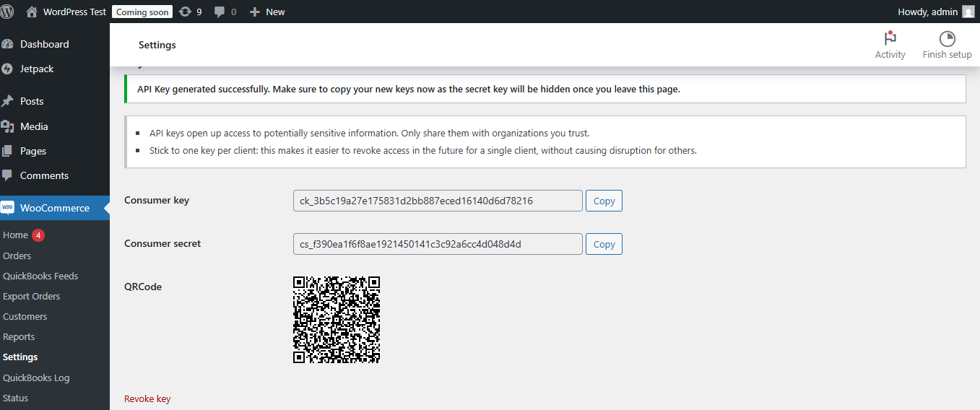980x410 pixels.
Task: Copy the Consumer key
Action: point(604,201)
